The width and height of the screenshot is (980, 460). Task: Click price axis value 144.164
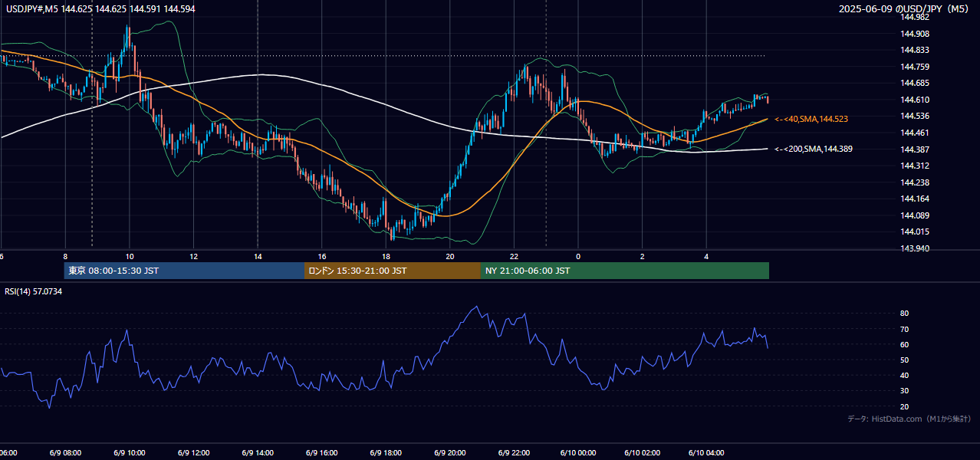tap(915, 199)
